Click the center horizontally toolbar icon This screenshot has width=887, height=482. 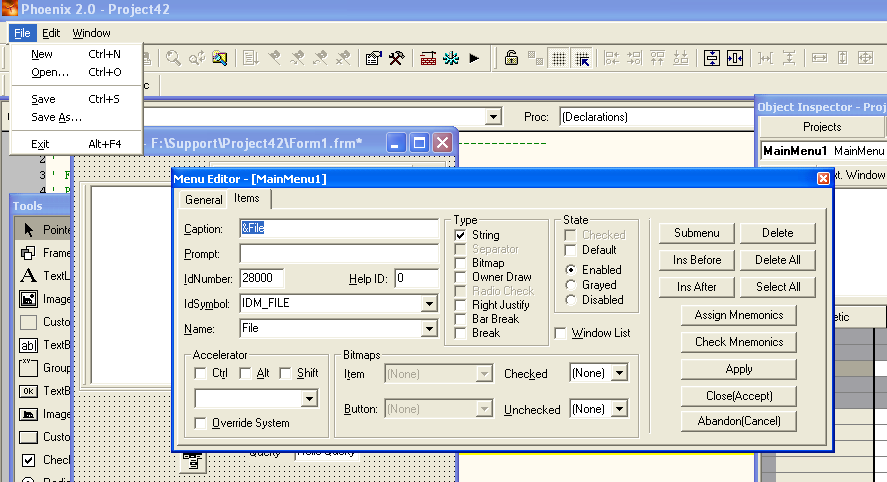[735, 58]
